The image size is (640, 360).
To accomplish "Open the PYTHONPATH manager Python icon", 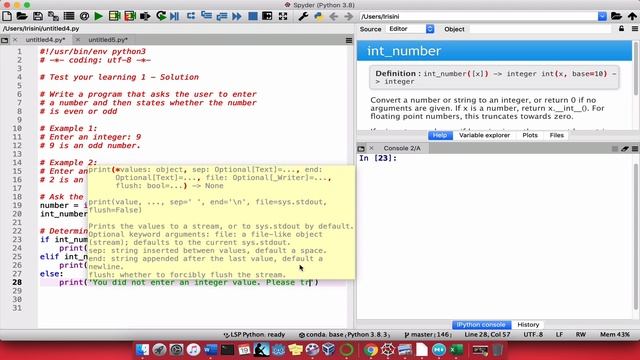I will [x=318, y=16].
